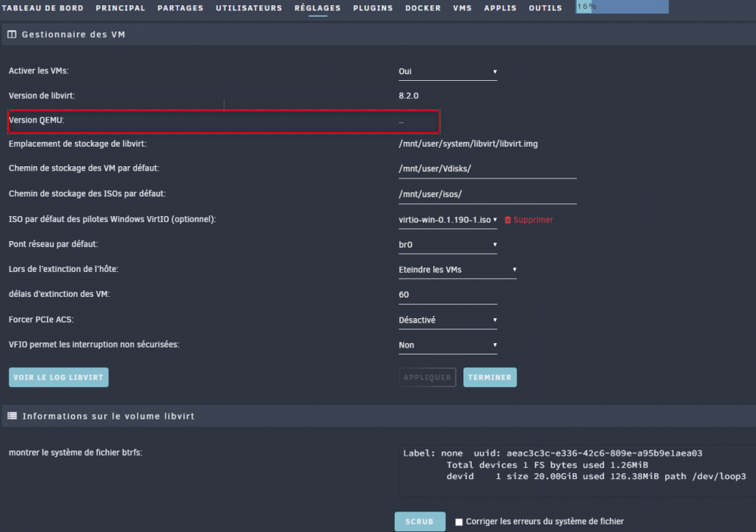This screenshot has height=532, width=756.
Task: Select the Réglages tab
Action: tap(318, 8)
